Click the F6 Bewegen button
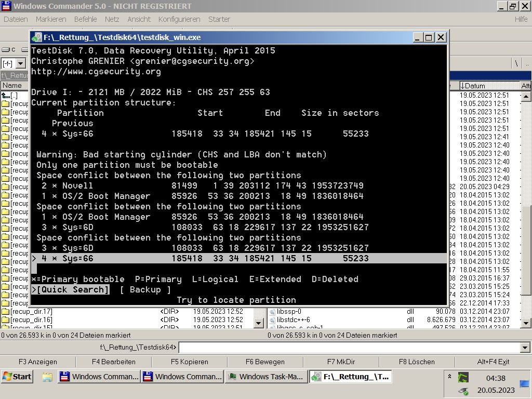The width and height of the screenshot is (532, 399). pyautogui.click(x=265, y=362)
